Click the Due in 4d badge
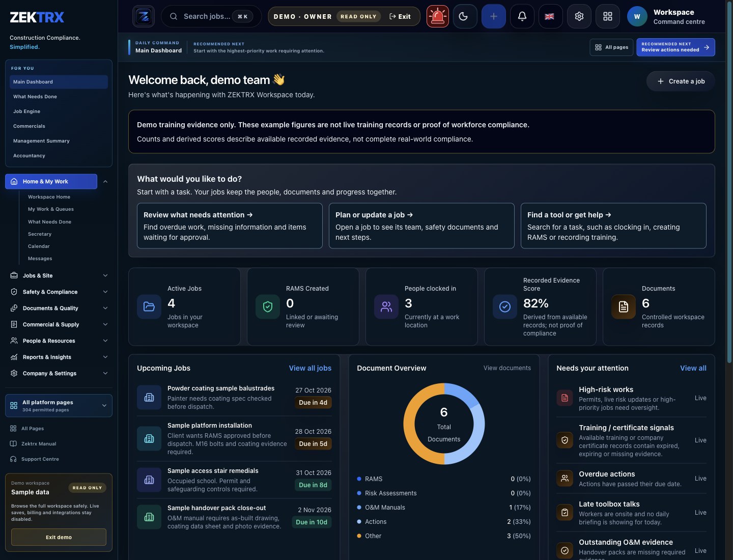 (x=313, y=402)
